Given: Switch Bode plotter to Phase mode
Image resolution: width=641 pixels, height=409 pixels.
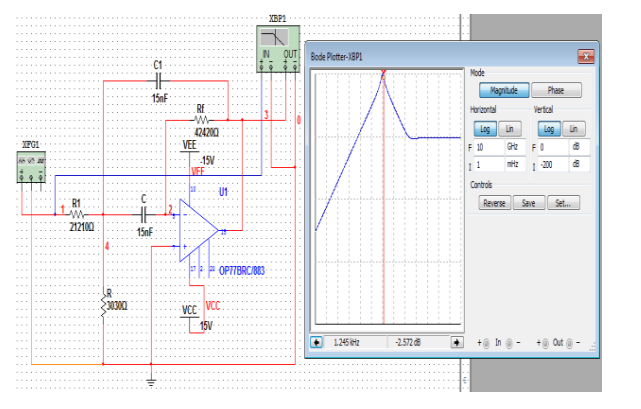Looking at the screenshot, I should (556, 90).
